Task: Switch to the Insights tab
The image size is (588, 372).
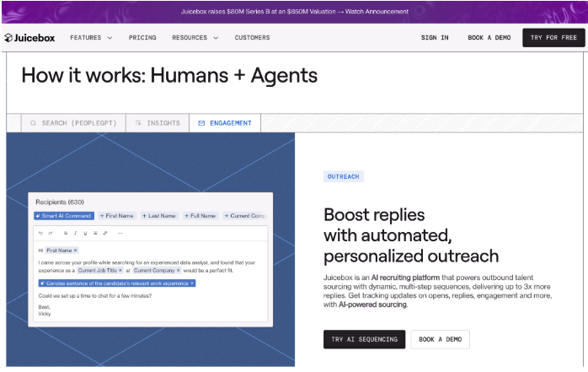Action: (x=158, y=123)
